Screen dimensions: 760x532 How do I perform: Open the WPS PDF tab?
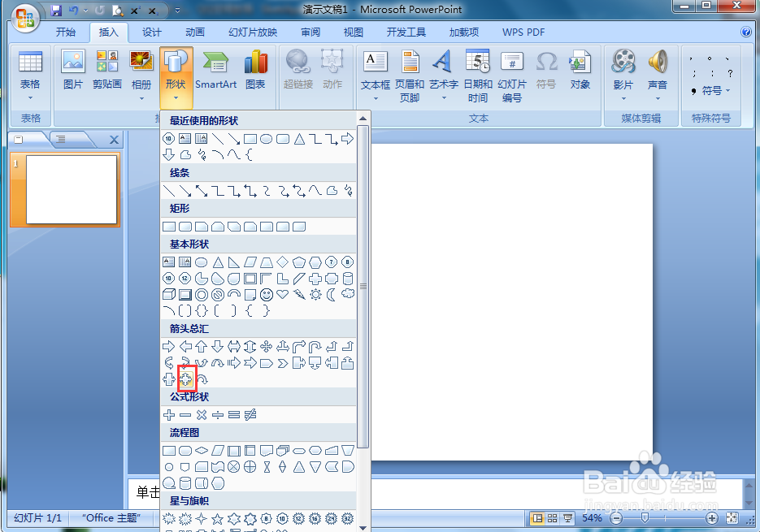tap(523, 32)
